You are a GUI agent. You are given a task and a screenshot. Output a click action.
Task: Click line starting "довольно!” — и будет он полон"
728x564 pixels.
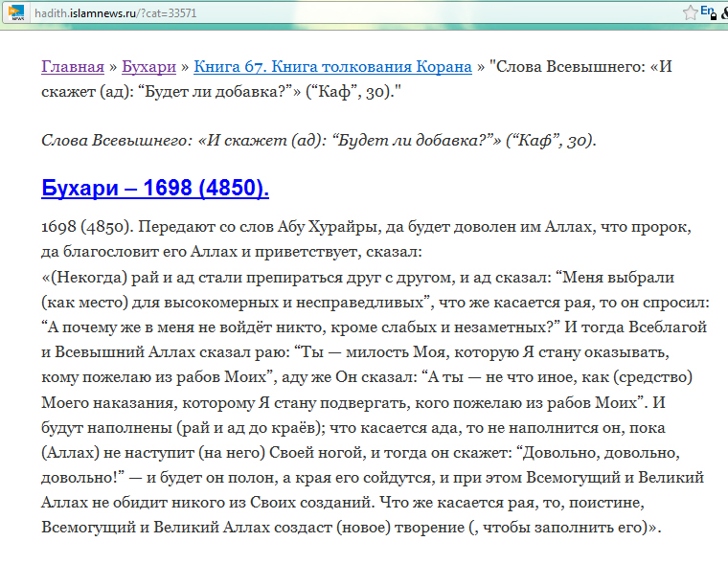tap(373, 478)
